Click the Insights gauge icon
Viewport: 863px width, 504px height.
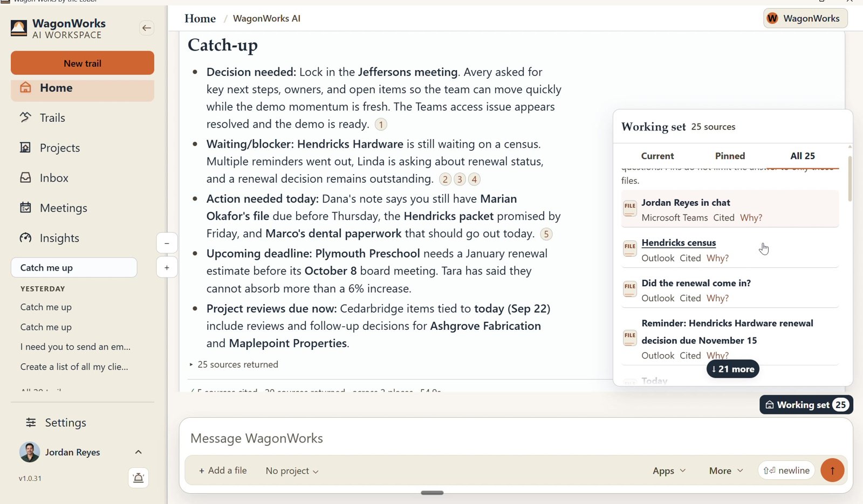(x=25, y=238)
